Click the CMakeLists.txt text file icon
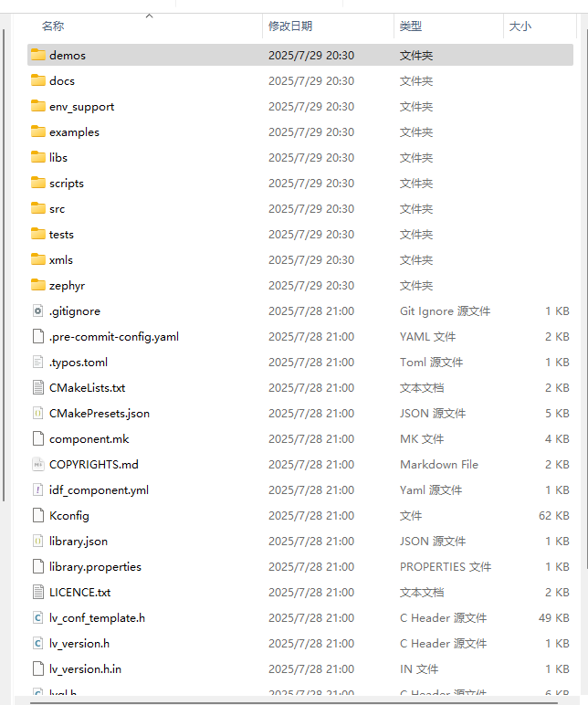The width and height of the screenshot is (588, 705). 37,387
